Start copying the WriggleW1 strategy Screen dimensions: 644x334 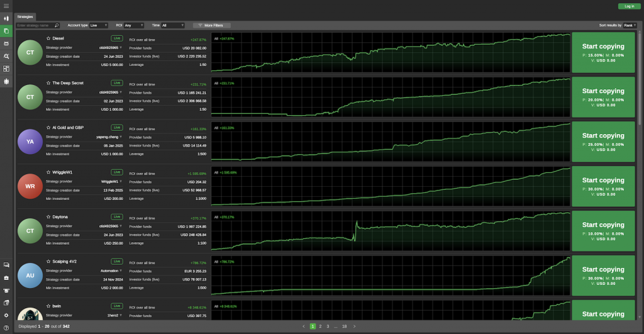pos(603,186)
